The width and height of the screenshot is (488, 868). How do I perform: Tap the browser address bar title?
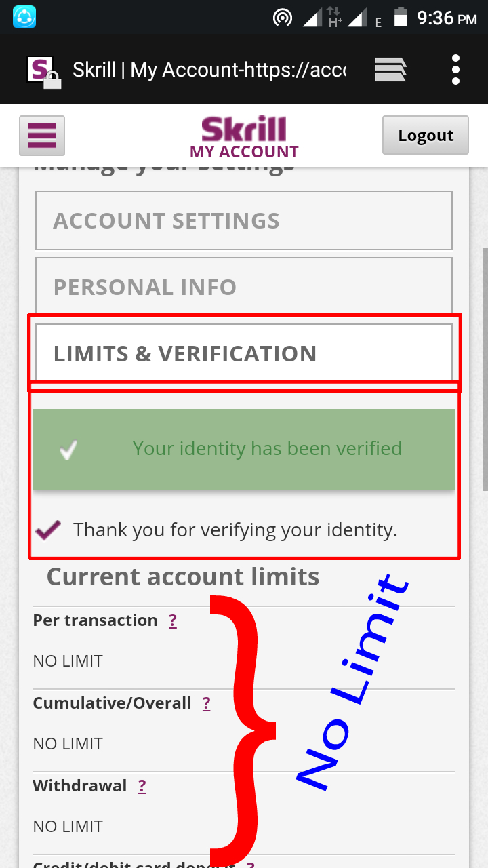point(209,69)
